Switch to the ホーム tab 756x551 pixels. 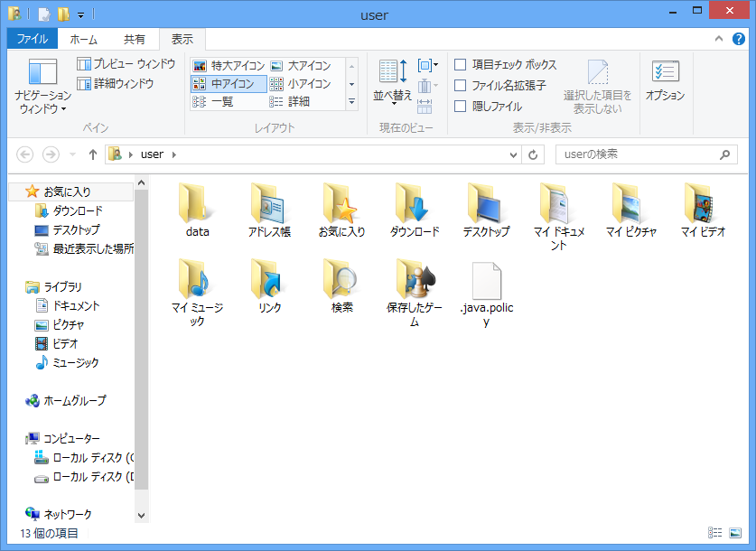pos(83,39)
